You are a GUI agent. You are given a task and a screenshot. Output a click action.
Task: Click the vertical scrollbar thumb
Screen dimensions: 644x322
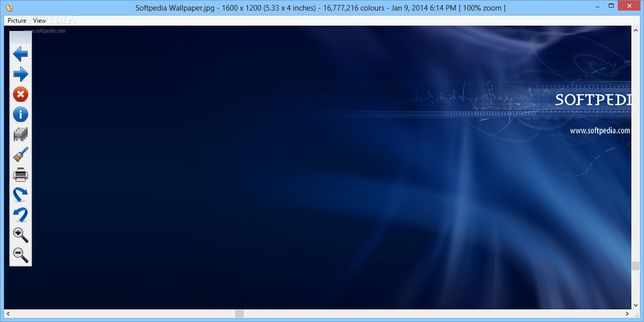pyautogui.click(x=635, y=266)
